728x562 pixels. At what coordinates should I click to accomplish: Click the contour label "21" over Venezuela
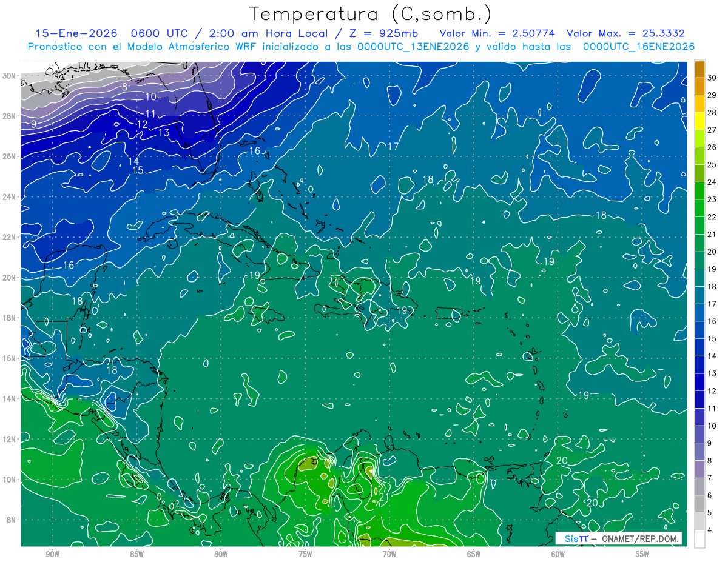(383, 497)
